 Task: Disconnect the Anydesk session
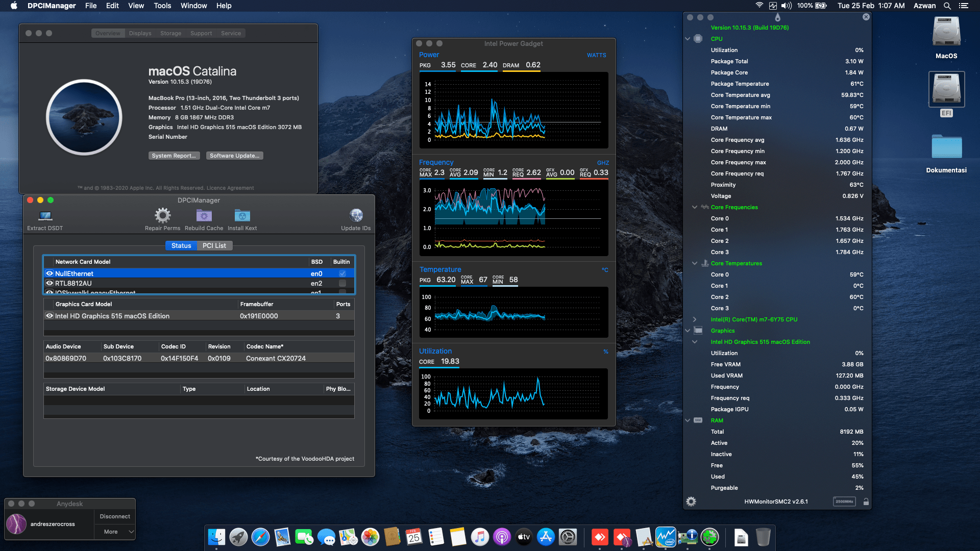pos(114,516)
